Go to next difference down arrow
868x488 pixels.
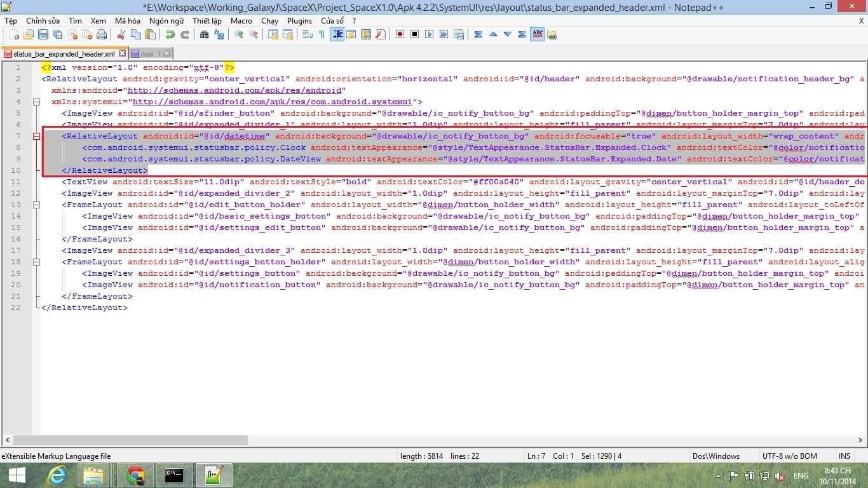[508, 34]
